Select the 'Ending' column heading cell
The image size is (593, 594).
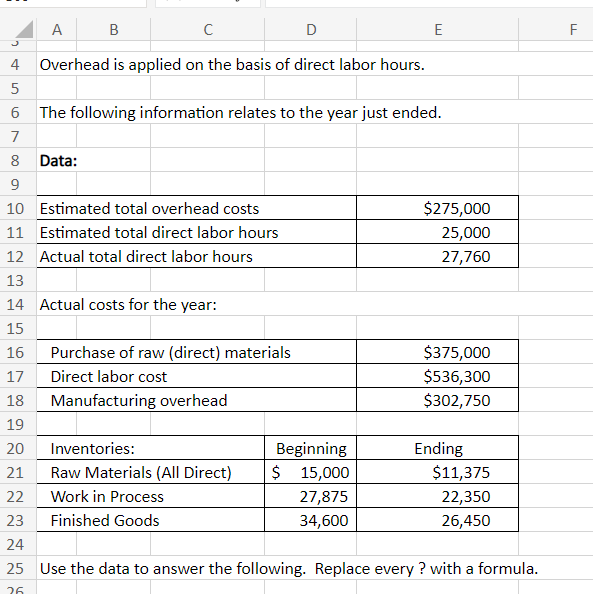coord(438,448)
